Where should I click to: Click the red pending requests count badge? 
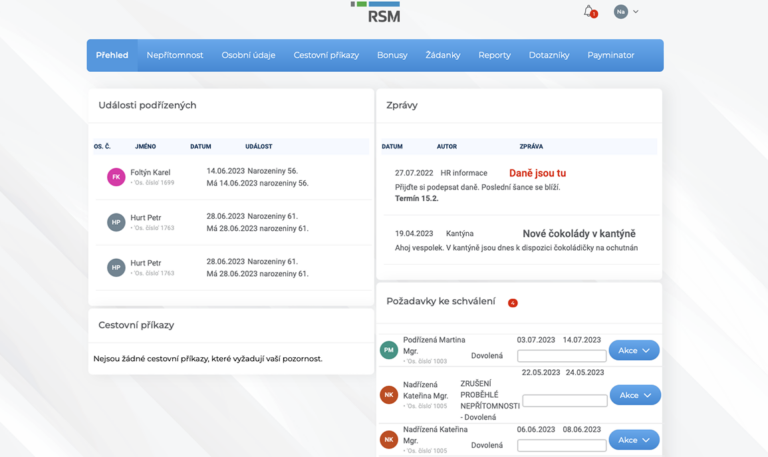tap(512, 303)
